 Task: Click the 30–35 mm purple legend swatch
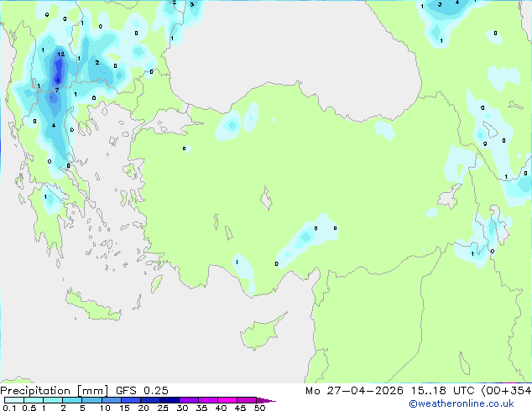coord(188,400)
